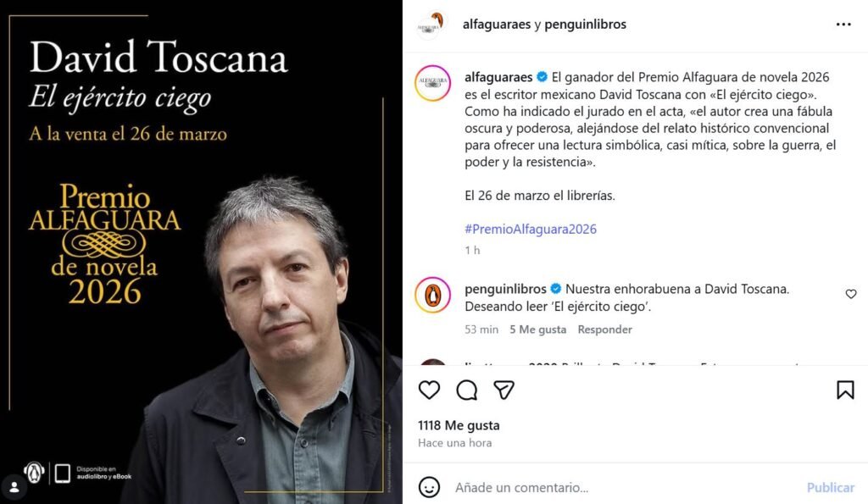Open 1118 Me gusta likes list

[x=459, y=425]
